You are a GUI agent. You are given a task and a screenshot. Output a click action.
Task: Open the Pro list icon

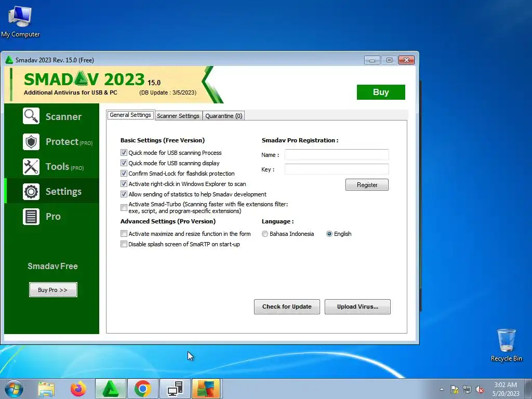coord(31,217)
